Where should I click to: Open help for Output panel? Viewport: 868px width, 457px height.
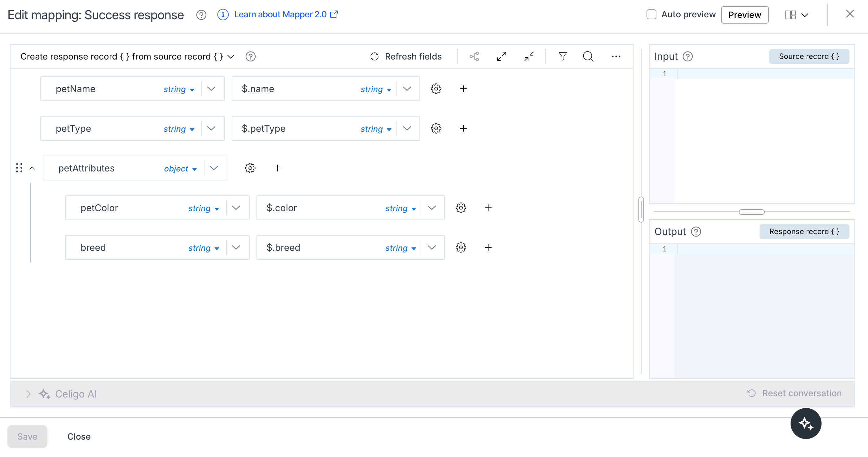click(x=696, y=232)
